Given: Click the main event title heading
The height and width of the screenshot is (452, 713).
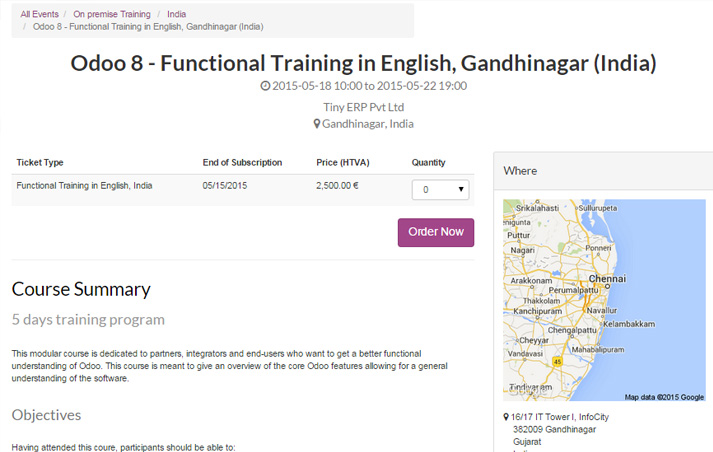Looking at the screenshot, I should tap(363, 63).
